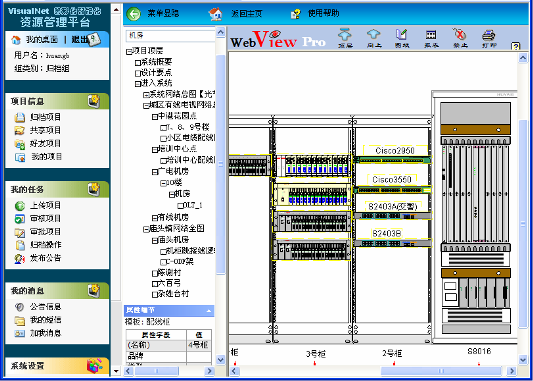Collapse the 庙头机房 tree node
Image resolution: width=533 pixels, height=381 pixels.
click(x=155, y=241)
